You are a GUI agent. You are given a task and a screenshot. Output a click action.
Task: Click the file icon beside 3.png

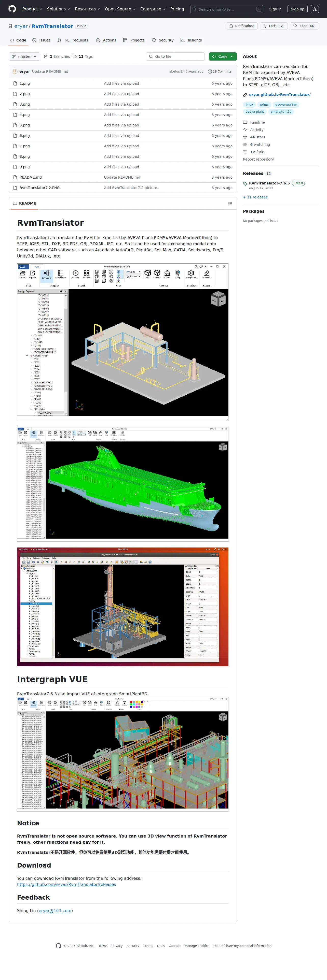coord(15,104)
